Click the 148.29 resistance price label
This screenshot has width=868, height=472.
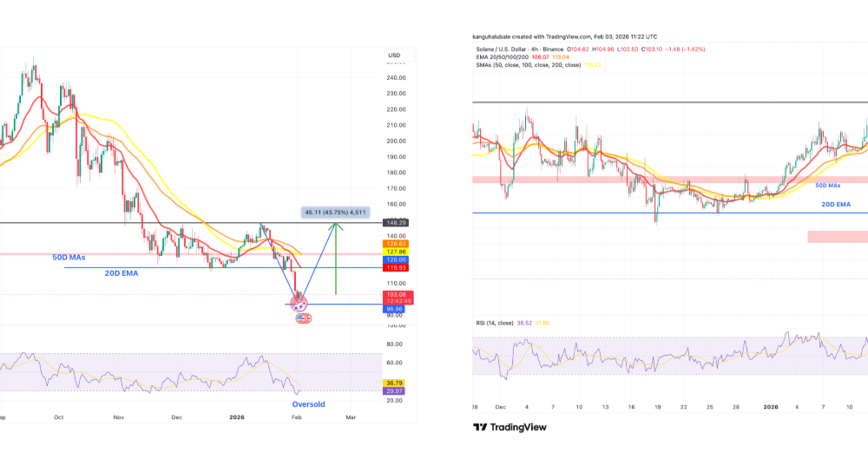click(396, 223)
